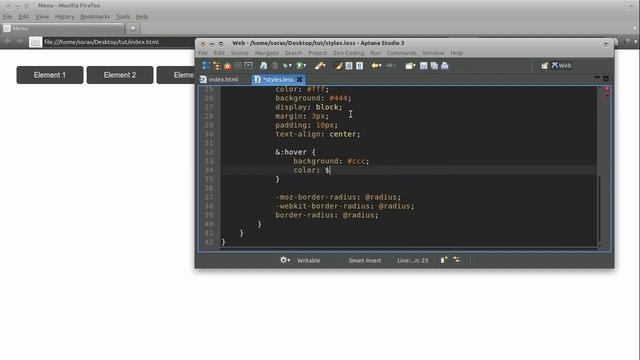Open the Zen Coding menu
The image size is (640, 360).
coord(349,53)
